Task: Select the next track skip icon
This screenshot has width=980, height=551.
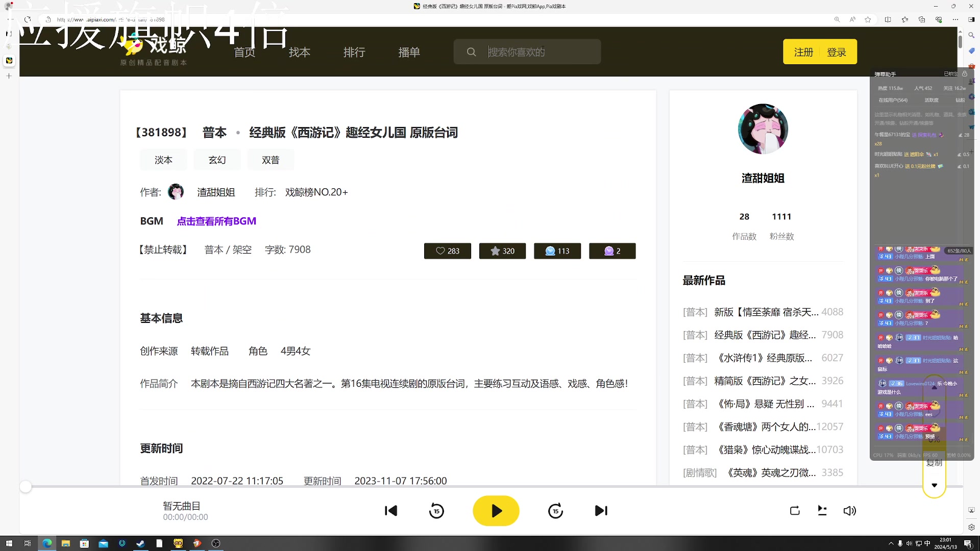Action: (601, 511)
